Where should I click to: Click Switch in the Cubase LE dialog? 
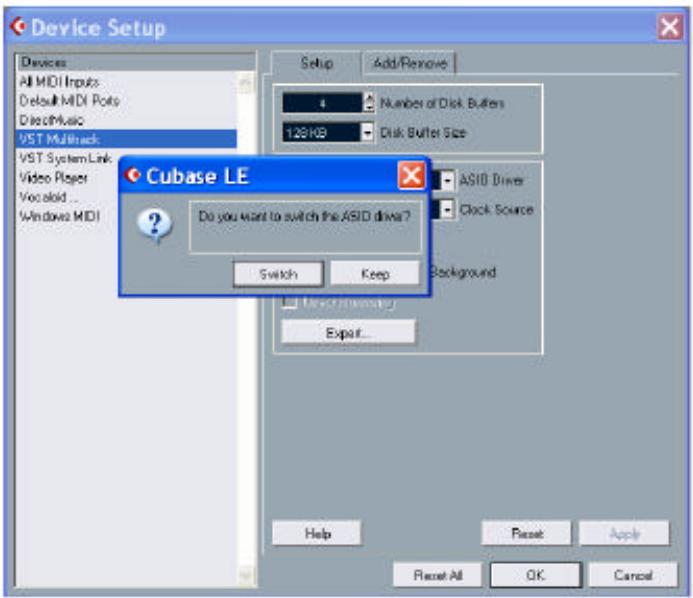coord(278,274)
